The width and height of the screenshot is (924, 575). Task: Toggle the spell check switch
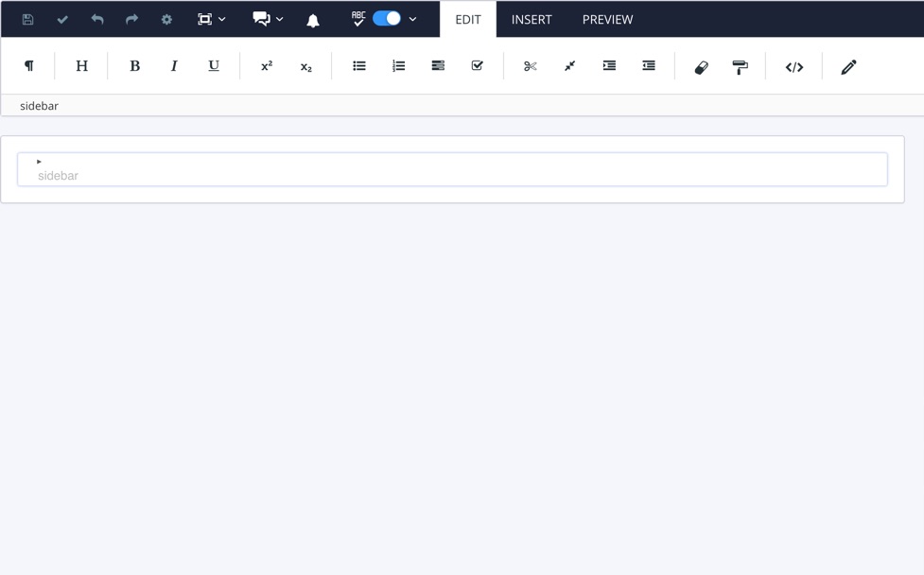(x=386, y=18)
